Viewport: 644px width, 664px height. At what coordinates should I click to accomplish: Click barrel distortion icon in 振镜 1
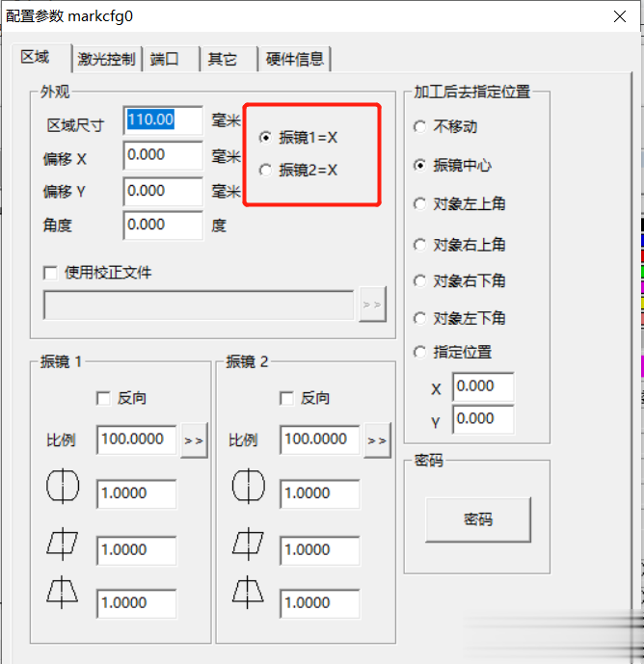63,486
